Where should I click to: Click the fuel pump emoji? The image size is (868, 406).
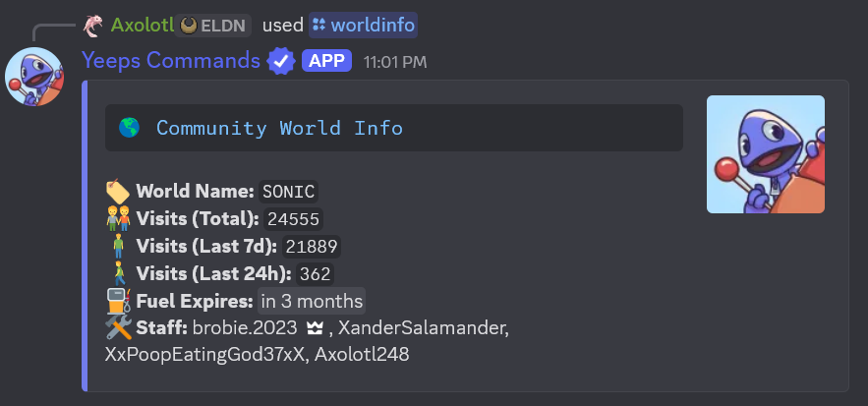tap(119, 302)
